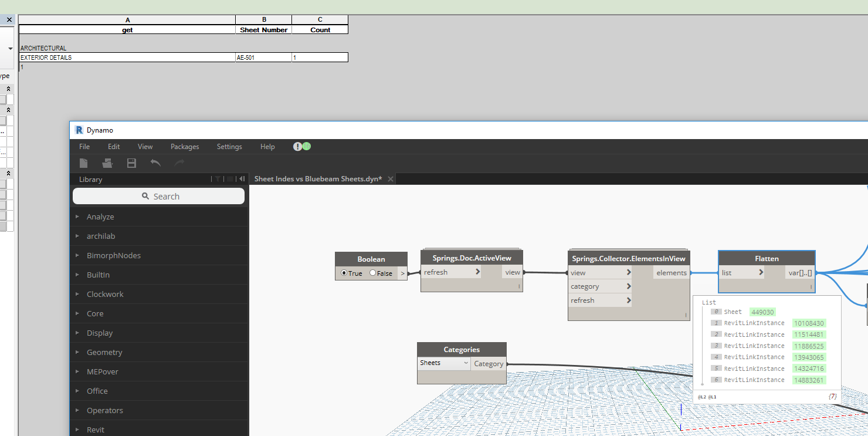Expand the BuiltIn library category

click(77, 275)
